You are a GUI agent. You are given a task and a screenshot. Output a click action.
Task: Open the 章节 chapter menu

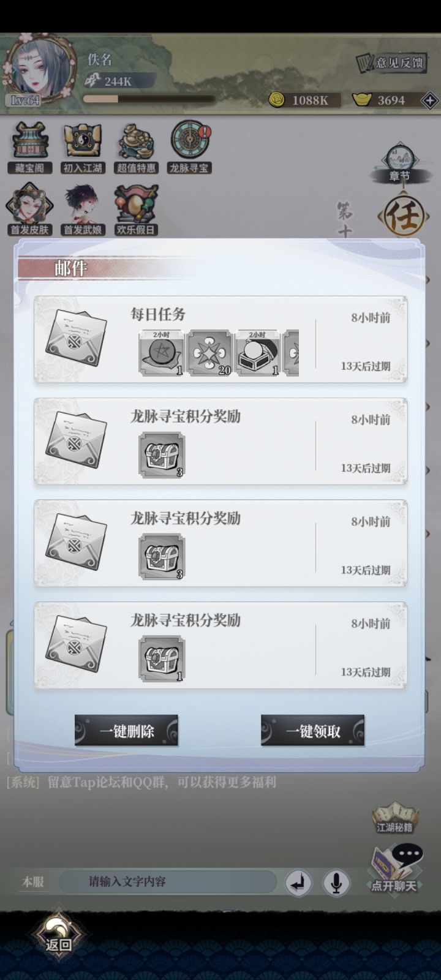[x=399, y=164]
